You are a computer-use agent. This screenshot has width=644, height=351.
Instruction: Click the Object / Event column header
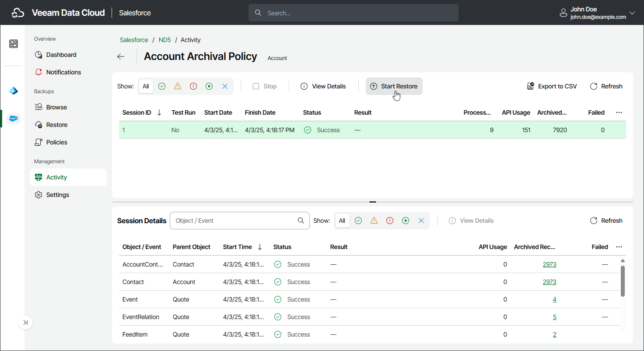coord(142,247)
